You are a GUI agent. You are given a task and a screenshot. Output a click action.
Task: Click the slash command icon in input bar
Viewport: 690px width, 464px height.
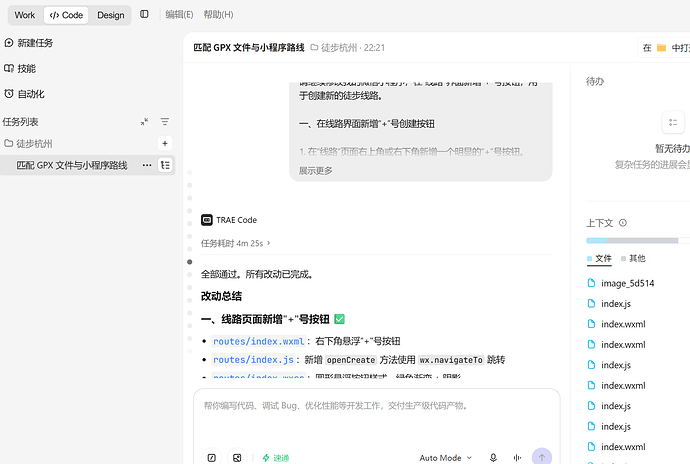tap(212, 457)
